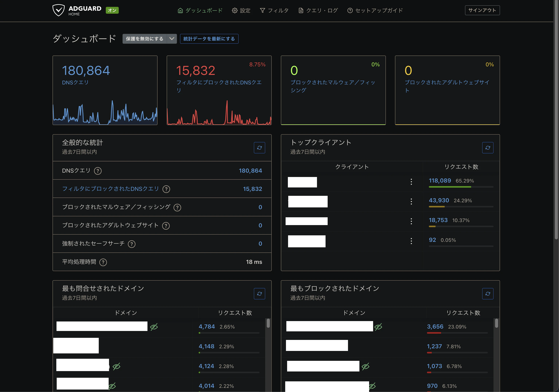
Task: Click the 保護を無効にする button
Action: pyautogui.click(x=145, y=39)
